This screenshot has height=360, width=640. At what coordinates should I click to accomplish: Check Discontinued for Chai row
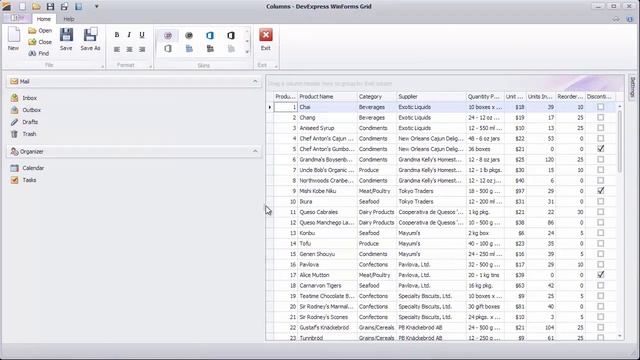point(600,107)
